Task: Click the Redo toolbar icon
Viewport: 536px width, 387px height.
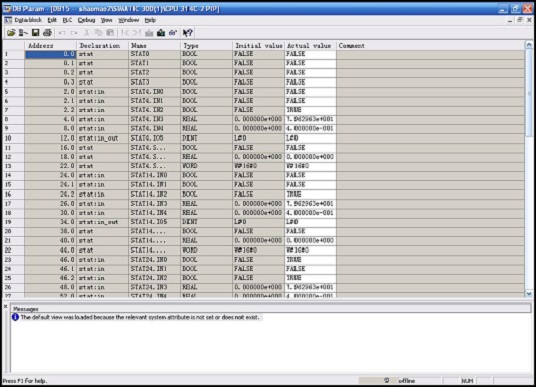Action: point(74,33)
